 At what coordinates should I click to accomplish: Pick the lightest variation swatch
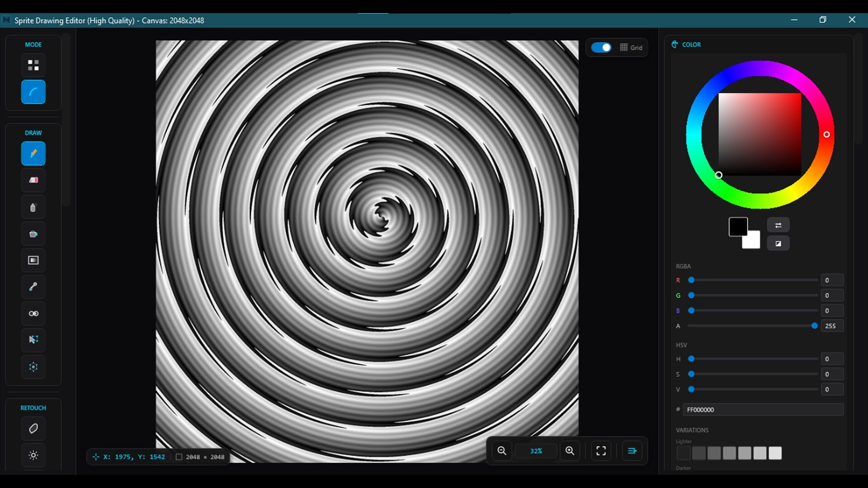[x=775, y=453]
